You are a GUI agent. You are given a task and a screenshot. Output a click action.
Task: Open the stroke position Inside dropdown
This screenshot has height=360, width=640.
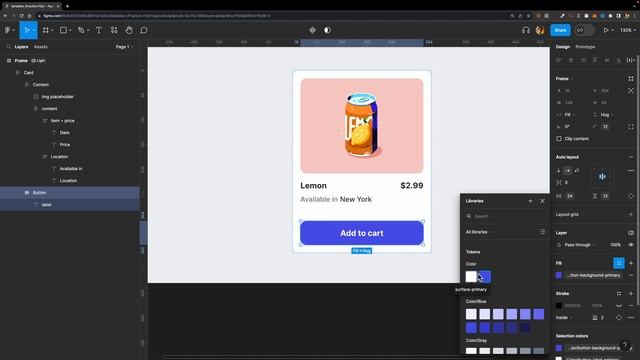tap(564, 318)
